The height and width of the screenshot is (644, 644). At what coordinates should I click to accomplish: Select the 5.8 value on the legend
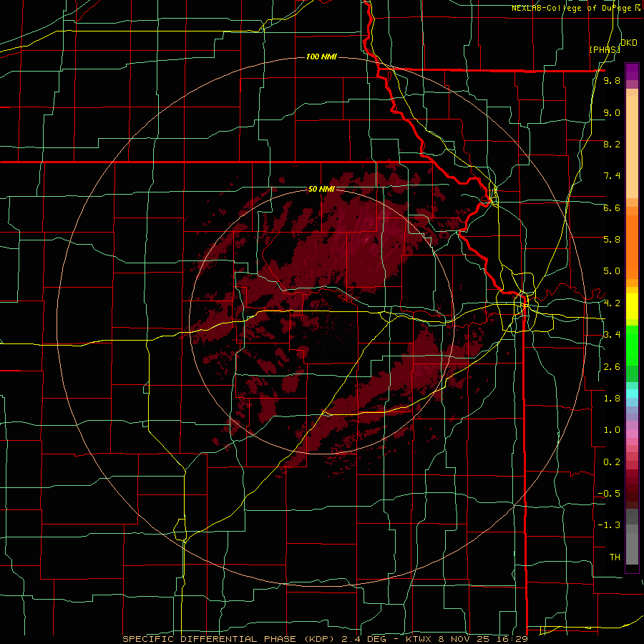coord(612,240)
